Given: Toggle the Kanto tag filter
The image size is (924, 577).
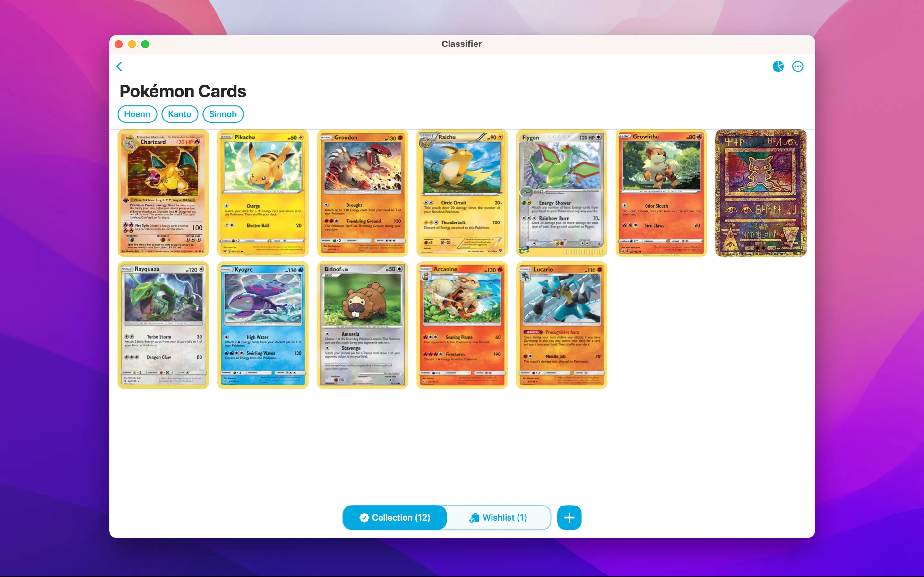Looking at the screenshot, I should 179,114.
